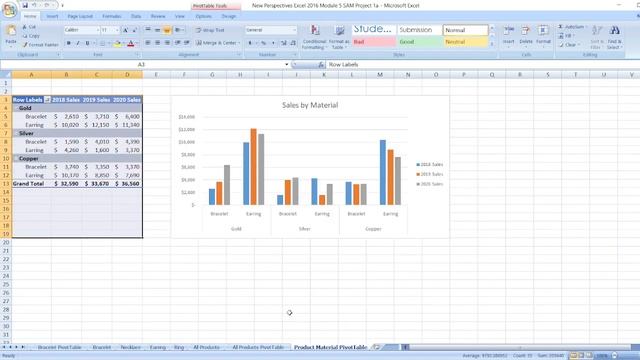This screenshot has width=640, height=360.
Task: Align cell text to the right
Action: point(167,43)
